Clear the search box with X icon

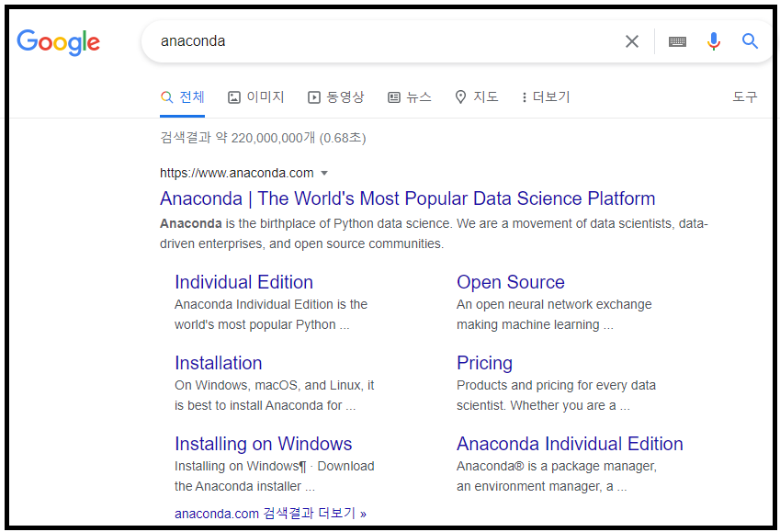point(632,41)
